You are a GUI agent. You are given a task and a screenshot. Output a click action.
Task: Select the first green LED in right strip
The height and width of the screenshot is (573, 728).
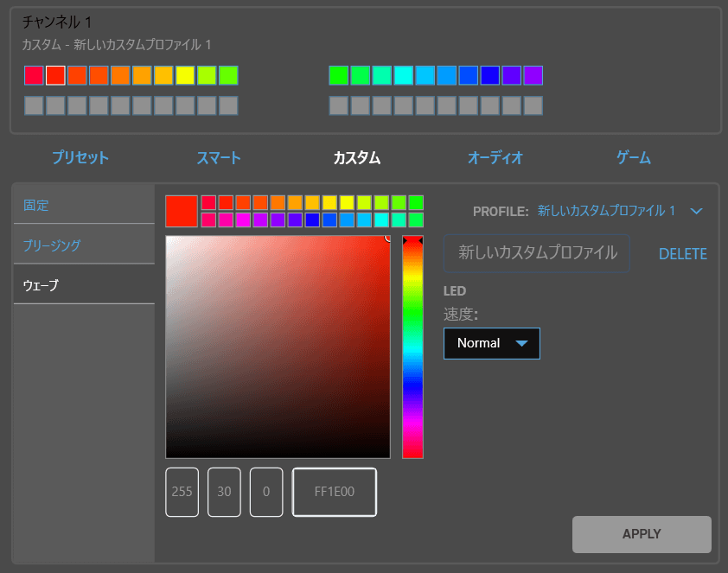pyautogui.click(x=338, y=75)
